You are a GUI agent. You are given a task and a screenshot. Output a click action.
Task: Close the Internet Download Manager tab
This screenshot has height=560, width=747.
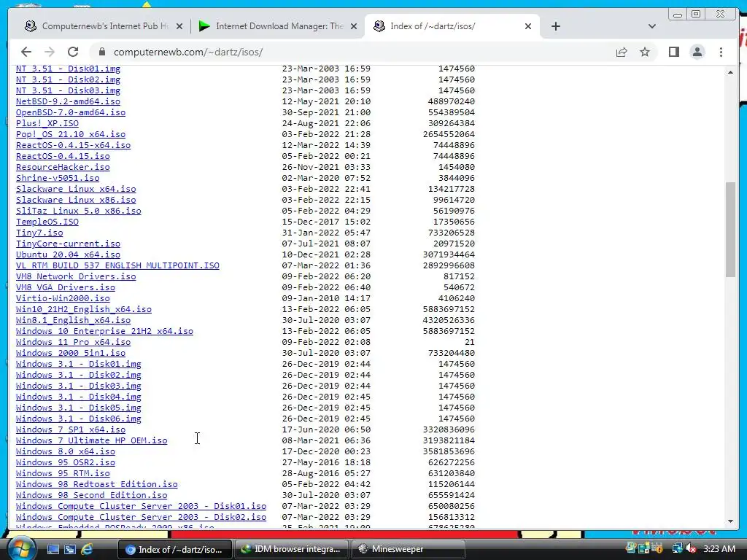coord(354,27)
